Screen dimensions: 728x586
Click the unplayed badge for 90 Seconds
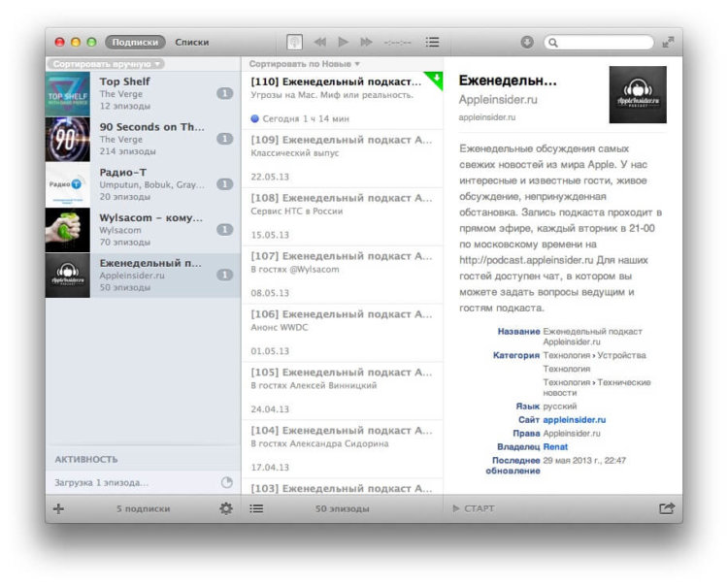(225, 139)
